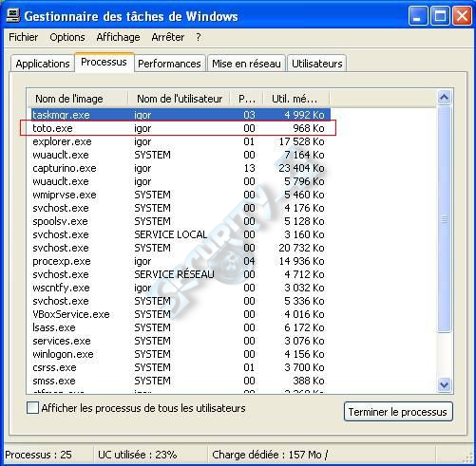Select the VBoxService.exe process
This screenshot has height=466, width=476.
click(181, 314)
